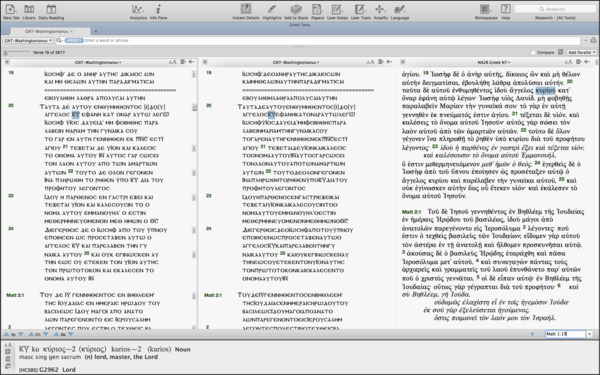The image size is (600, 375).
Task: Open the Amplify menu
Action: [x=380, y=11]
